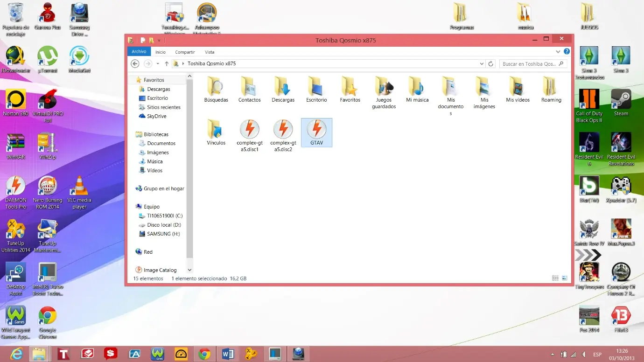Switch to the Compartir ribbon tab
644x362 pixels.
[x=185, y=52]
